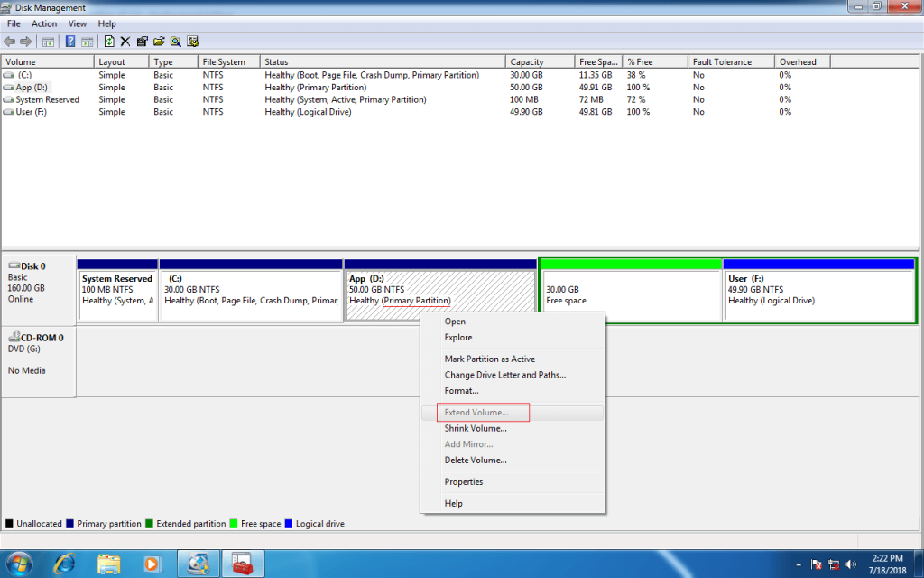Choose Format from the context menu
The height and width of the screenshot is (578, 924).
460,390
